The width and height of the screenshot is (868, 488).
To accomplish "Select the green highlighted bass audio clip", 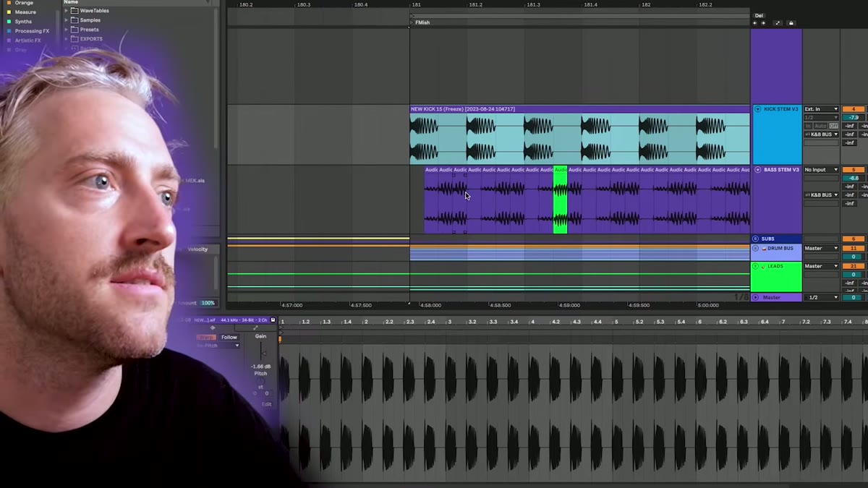I will click(x=560, y=200).
